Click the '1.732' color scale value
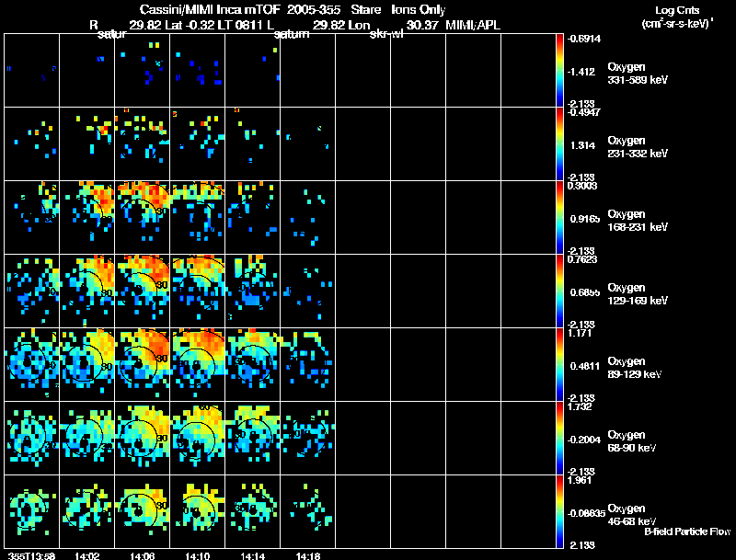Viewport: 736px width, 560px height. click(x=580, y=406)
